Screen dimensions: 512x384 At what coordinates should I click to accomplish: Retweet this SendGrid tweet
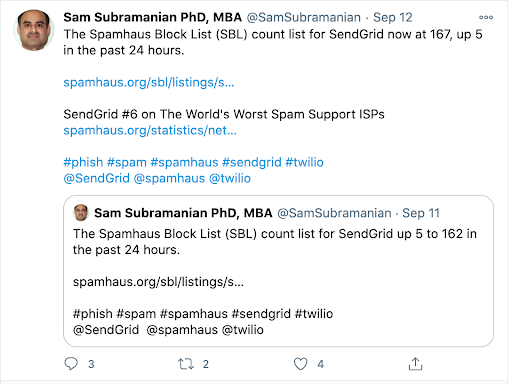(x=186, y=364)
